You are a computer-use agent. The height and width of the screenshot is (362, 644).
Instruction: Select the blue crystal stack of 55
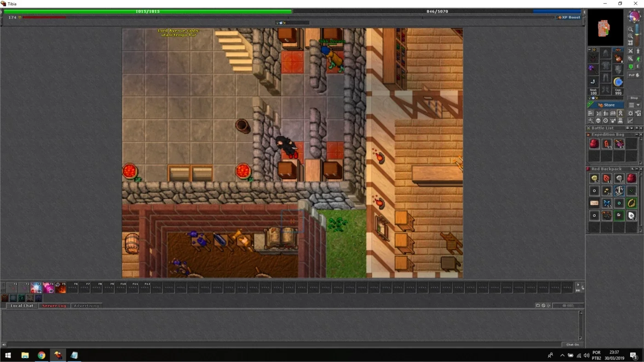tap(607, 203)
